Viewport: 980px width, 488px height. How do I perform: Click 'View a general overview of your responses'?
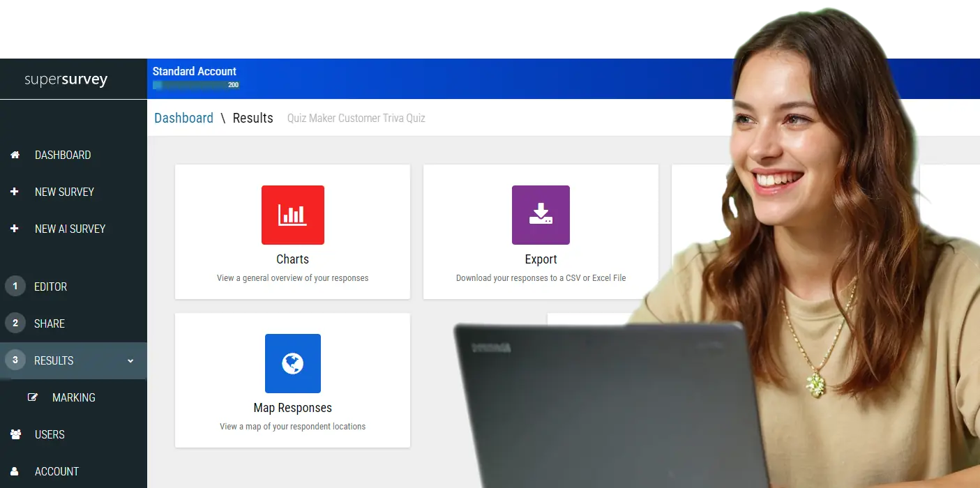[x=292, y=278]
